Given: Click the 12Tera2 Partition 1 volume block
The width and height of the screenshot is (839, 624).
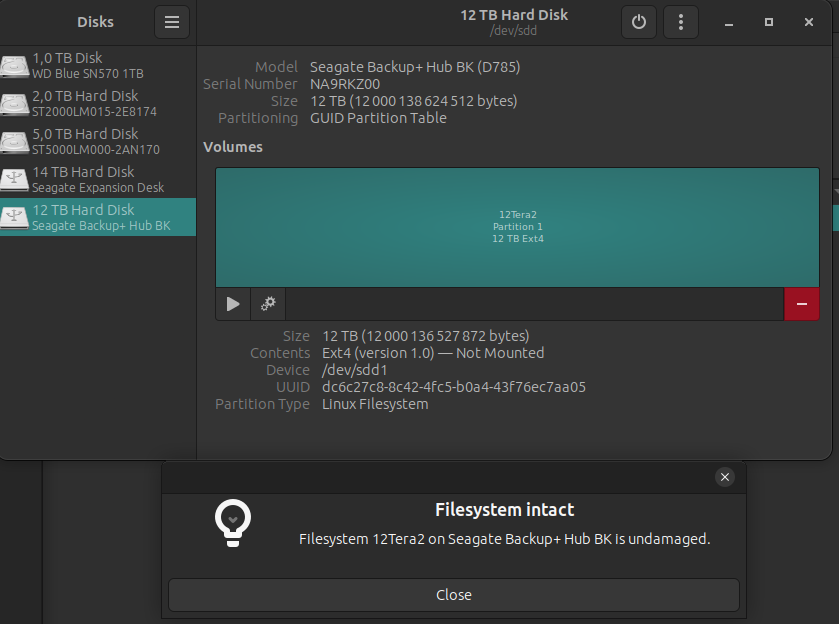Looking at the screenshot, I should pos(517,227).
